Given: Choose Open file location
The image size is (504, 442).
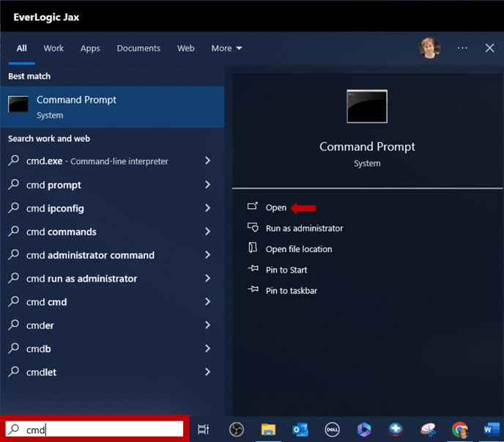Looking at the screenshot, I should point(299,249).
